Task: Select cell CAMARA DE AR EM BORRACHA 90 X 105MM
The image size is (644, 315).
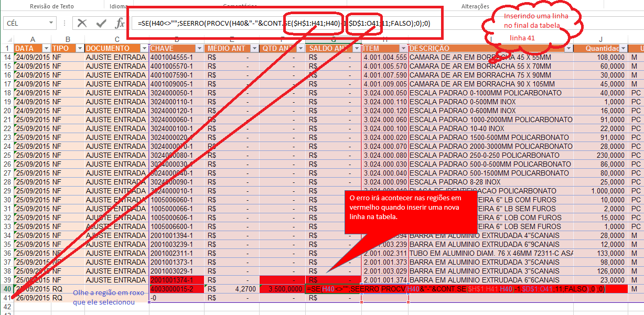Action: (491, 84)
